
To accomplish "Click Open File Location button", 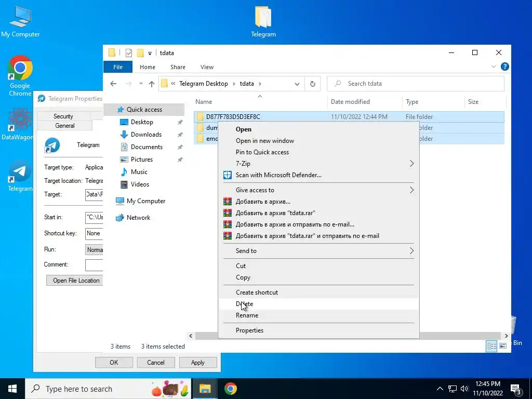I will pyautogui.click(x=75, y=280).
